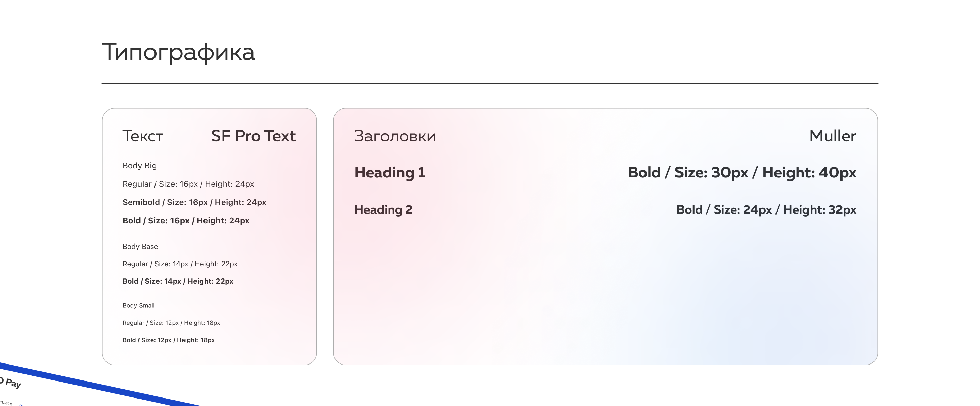This screenshot has height=406, width=980.
Task: Click the "Body Small" label
Action: [138, 305]
